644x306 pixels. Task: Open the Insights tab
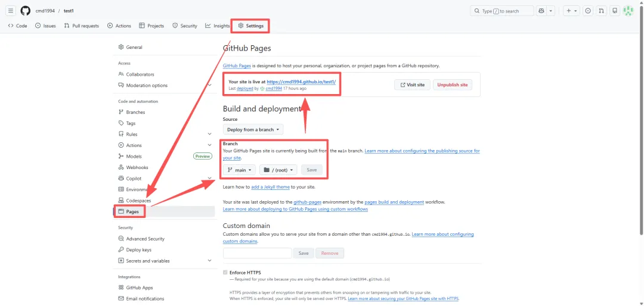[x=218, y=26]
